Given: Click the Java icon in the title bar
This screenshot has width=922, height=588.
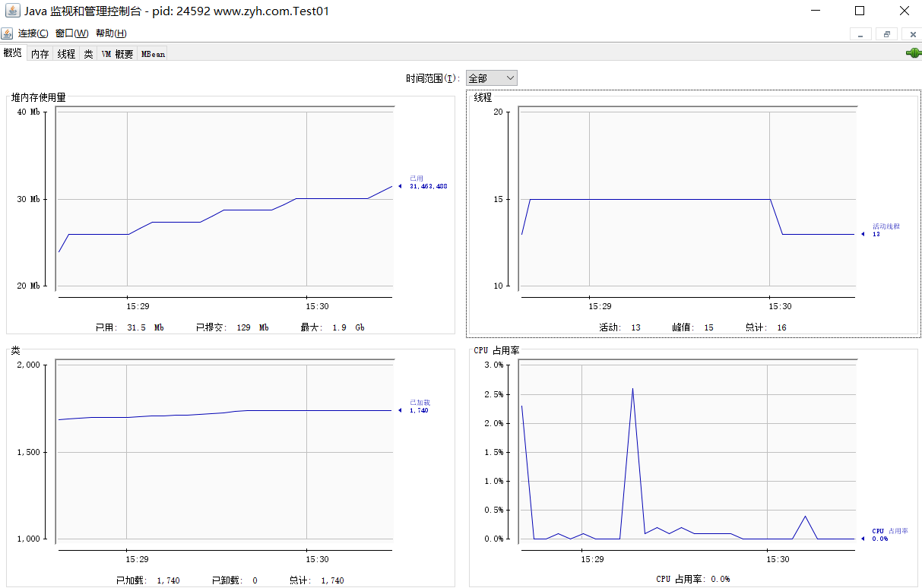Looking at the screenshot, I should 12,11.
